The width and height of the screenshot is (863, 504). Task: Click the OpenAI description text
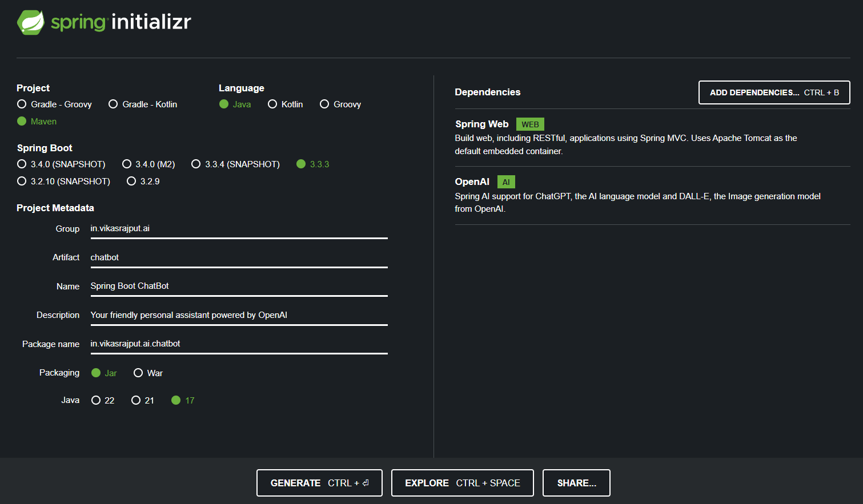(637, 203)
